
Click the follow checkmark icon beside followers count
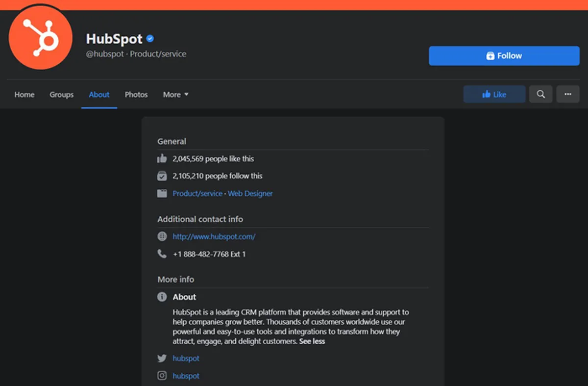(x=162, y=176)
